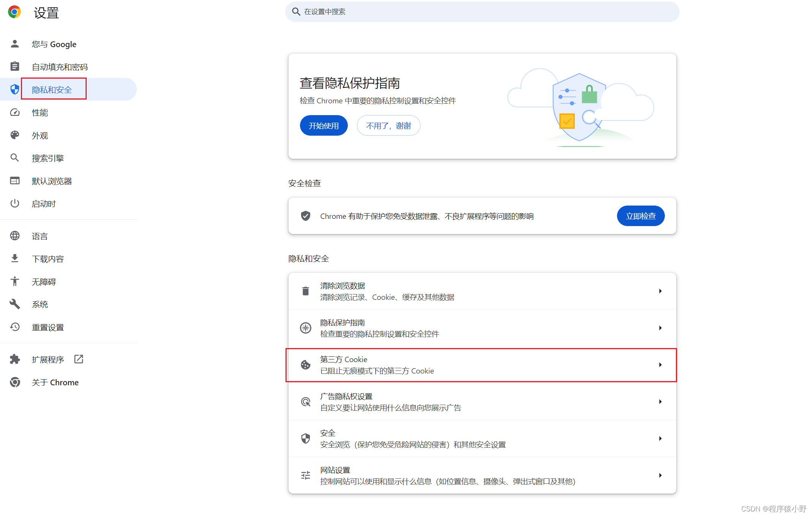Click the speedometer icon for 性能
Viewport: 812px width, 516px height.
coord(15,112)
